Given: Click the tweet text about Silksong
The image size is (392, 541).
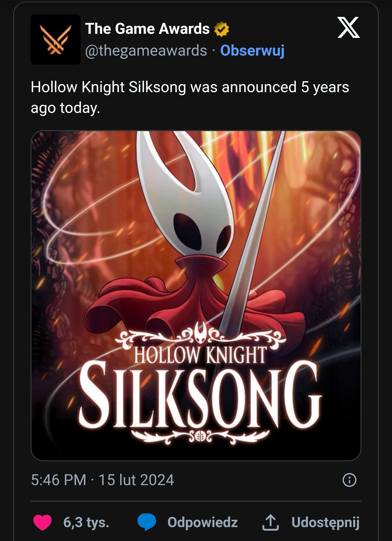Looking at the screenshot, I should click(190, 97).
